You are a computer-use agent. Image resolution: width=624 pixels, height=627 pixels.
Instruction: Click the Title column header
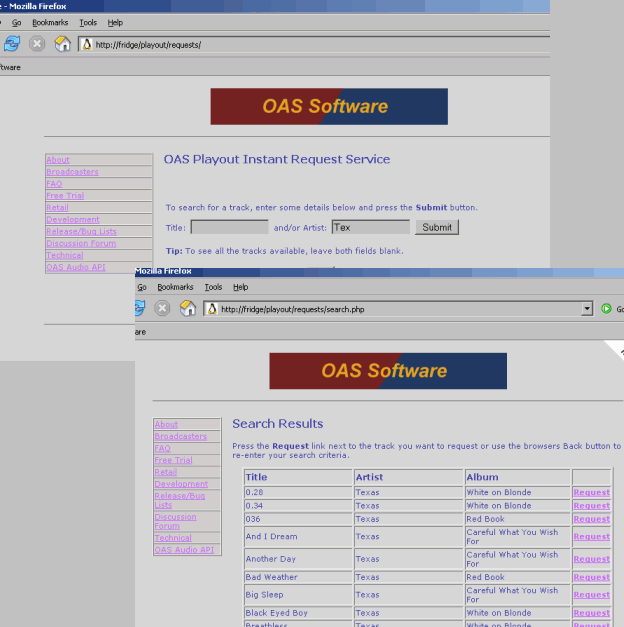tap(298, 477)
